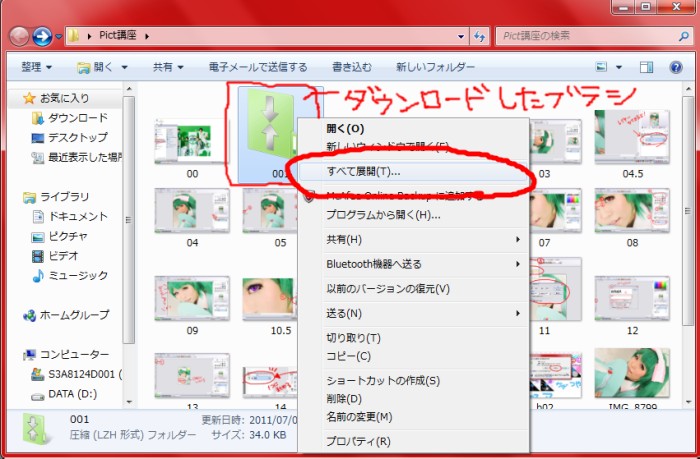
Task: Choose 以前のバージョンの復元(V)
Action: click(x=413, y=289)
